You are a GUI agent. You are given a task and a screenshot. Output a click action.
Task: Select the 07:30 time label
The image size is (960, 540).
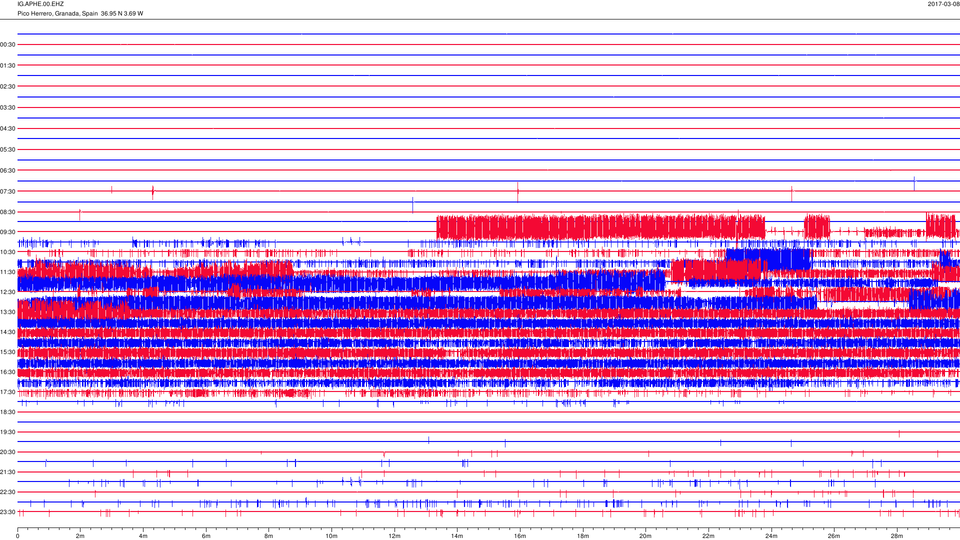click(7, 192)
